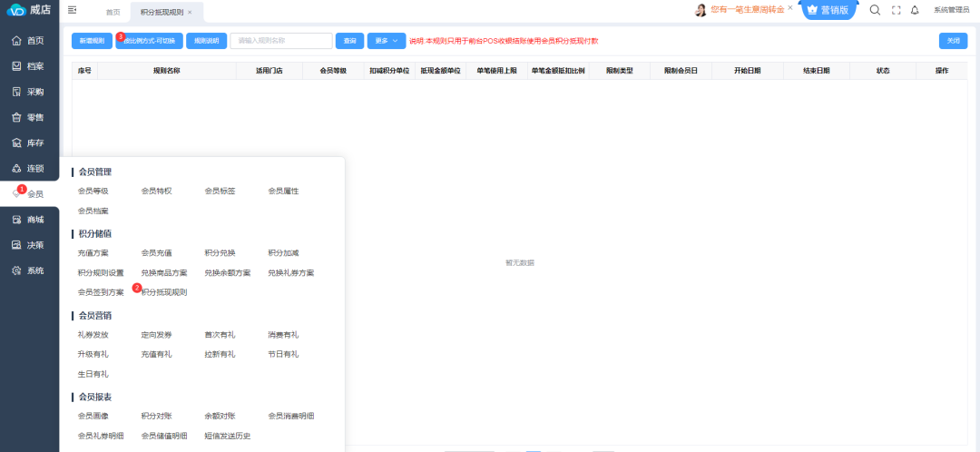This screenshot has width=980, height=452.
Task: Toggle the 按比例方式-可切换 mode button
Action: click(148, 41)
